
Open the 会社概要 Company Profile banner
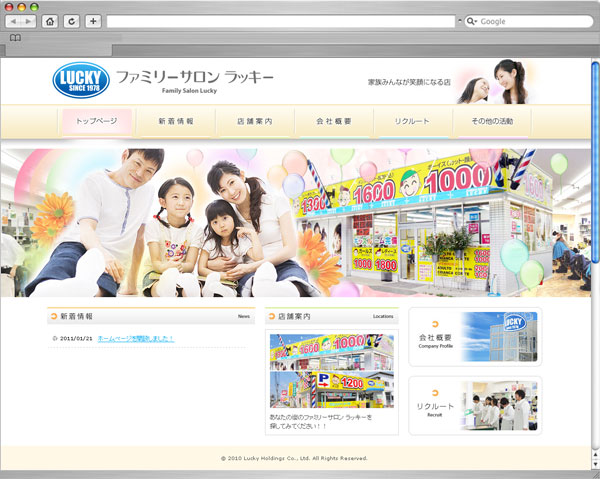[475, 337]
